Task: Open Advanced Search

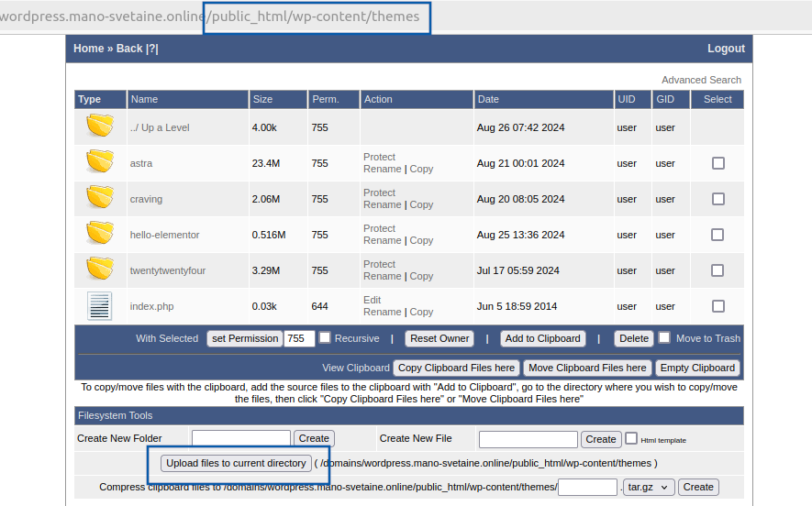Action: pos(701,80)
